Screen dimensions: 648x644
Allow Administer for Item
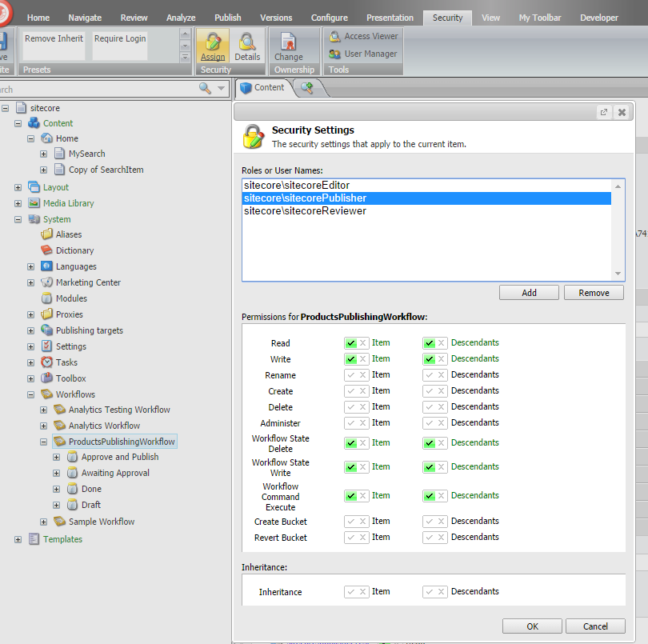(x=351, y=423)
